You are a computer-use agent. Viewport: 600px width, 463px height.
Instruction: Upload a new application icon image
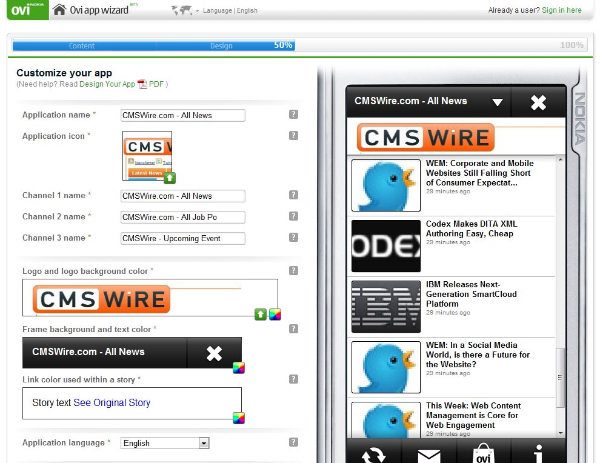coord(170,178)
